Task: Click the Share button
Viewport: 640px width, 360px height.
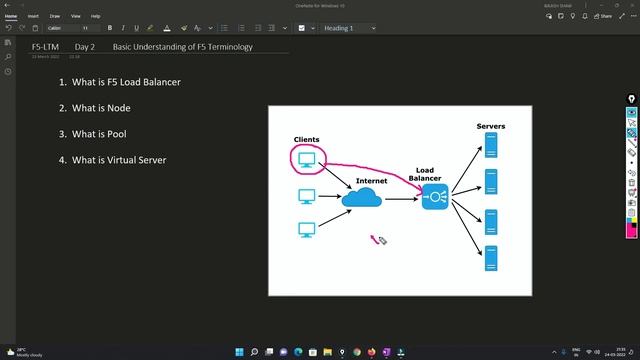Action: pos(603,16)
